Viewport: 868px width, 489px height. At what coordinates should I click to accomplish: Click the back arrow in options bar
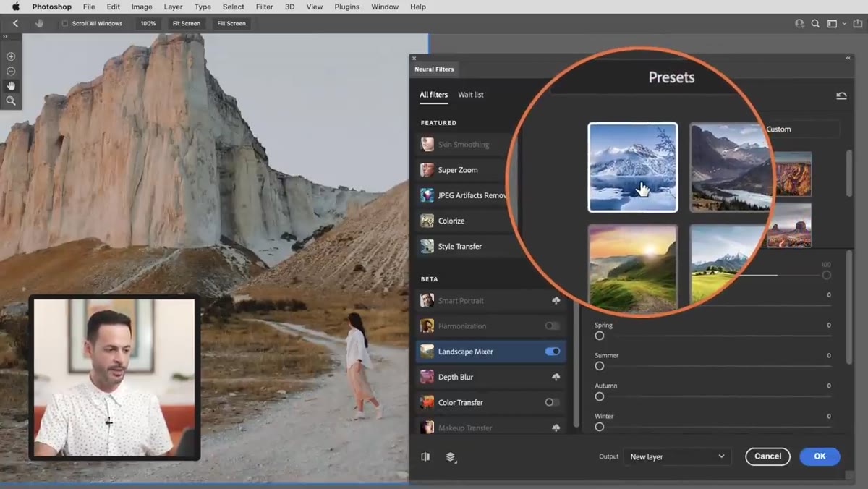pos(15,23)
